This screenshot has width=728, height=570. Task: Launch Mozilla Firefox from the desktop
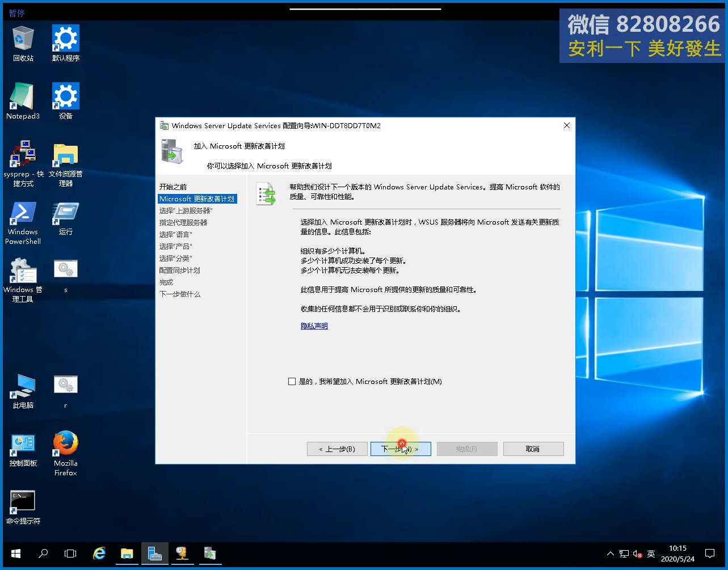click(66, 454)
